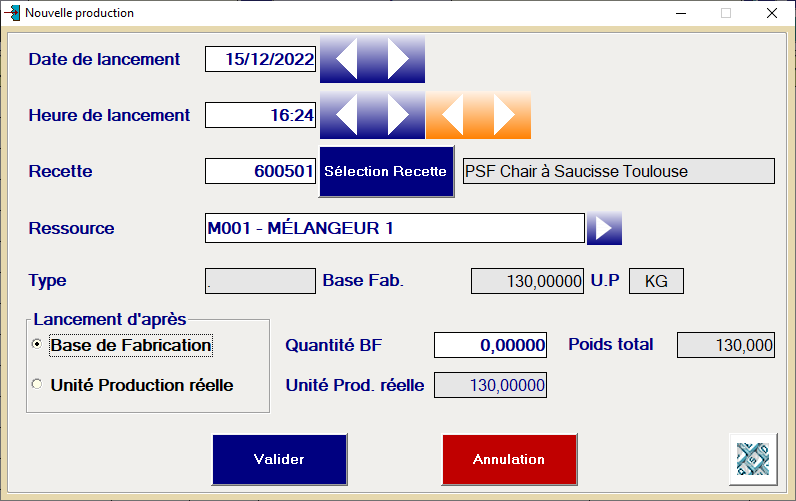Image resolution: width=796 pixels, height=501 pixels.
Task: Select the Base de Fabrication radio option
Action: (x=38, y=345)
